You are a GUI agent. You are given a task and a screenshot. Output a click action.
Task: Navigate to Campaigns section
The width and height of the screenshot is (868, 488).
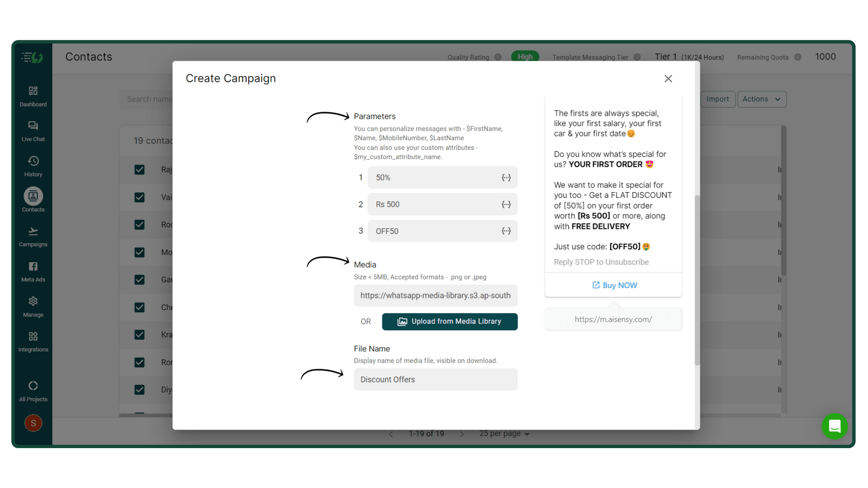click(x=33, y=236)
